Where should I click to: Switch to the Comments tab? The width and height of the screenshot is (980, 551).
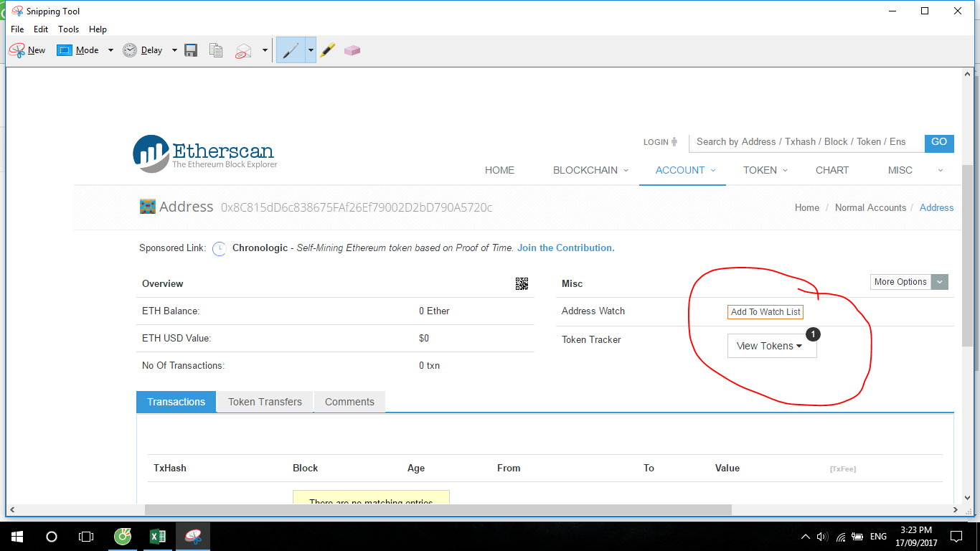pyautogui.click(x=349, y=402)
